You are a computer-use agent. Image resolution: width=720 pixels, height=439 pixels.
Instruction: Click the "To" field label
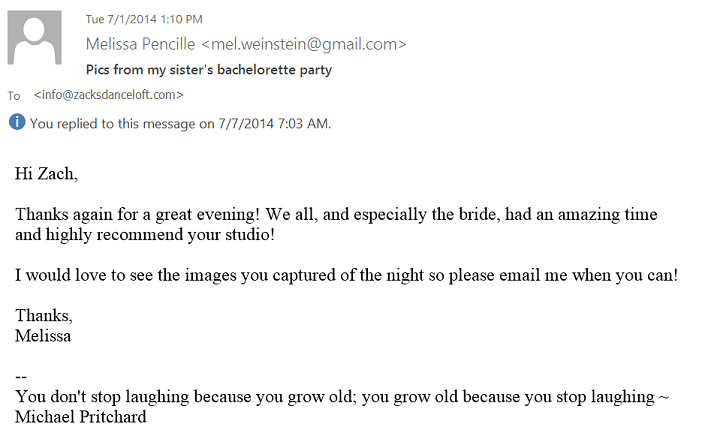tap(14, 96)
